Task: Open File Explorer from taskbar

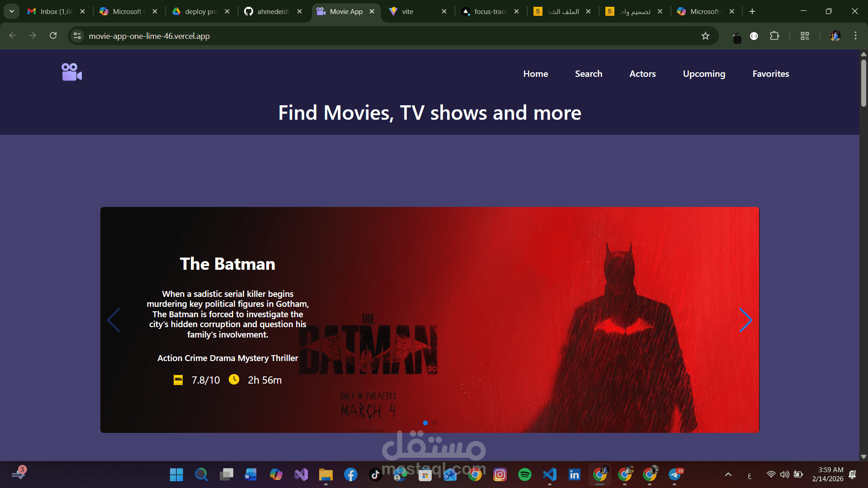Action: [325, 474]
